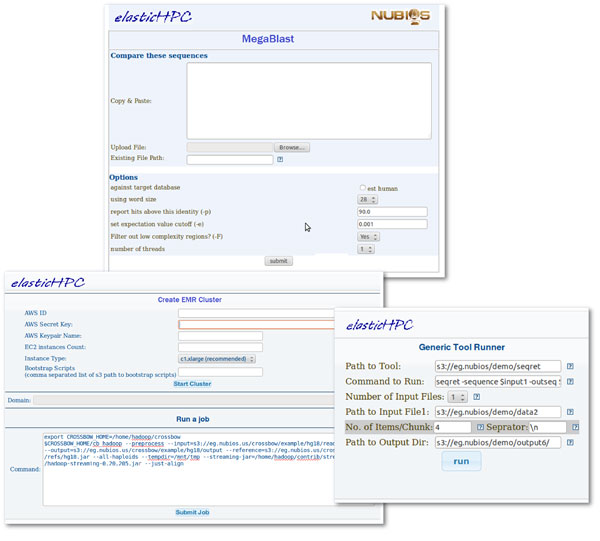
Task: Click help icon after Seprator field
Action: (x=575, y=427)
